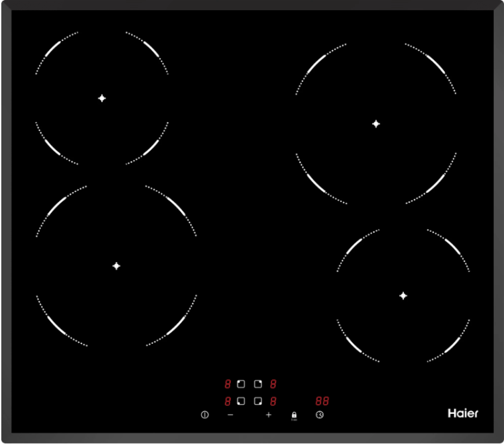504x444 pixels.
Task: Tap the bottom-left red power level display
Action: point(228,401)
